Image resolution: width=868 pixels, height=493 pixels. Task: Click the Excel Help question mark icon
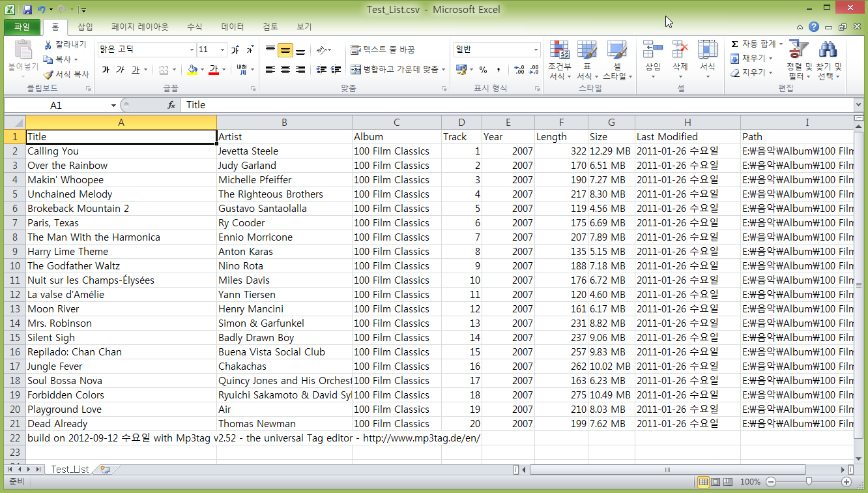click(814, 27)
